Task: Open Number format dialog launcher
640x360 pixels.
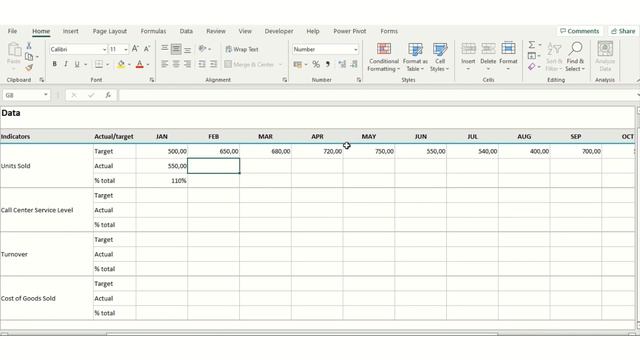Action: coord(359,80)
